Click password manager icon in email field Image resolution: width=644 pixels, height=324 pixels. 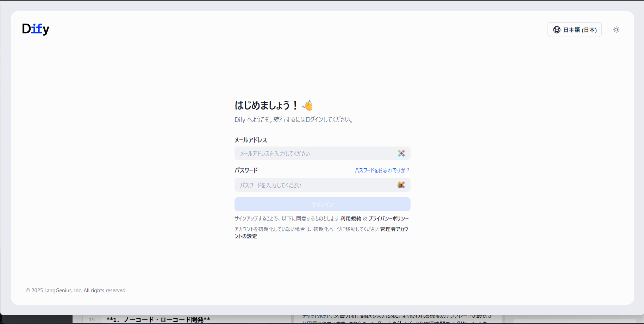click(x=401, y=153)
